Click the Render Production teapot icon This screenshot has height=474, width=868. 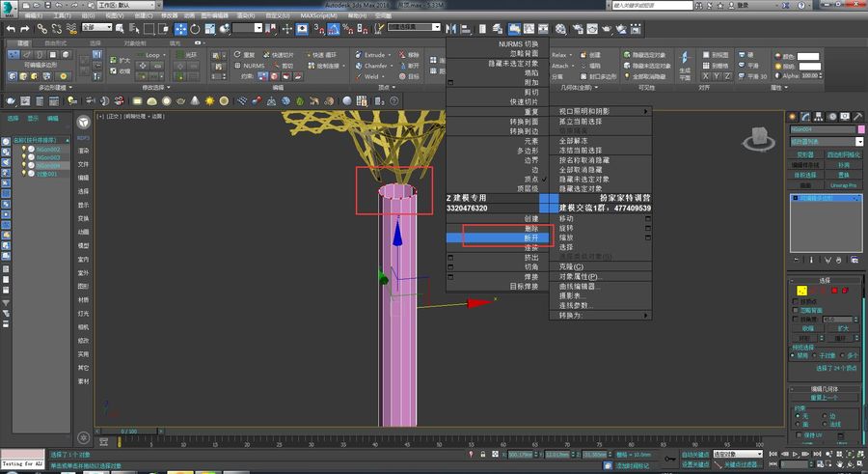607,29
